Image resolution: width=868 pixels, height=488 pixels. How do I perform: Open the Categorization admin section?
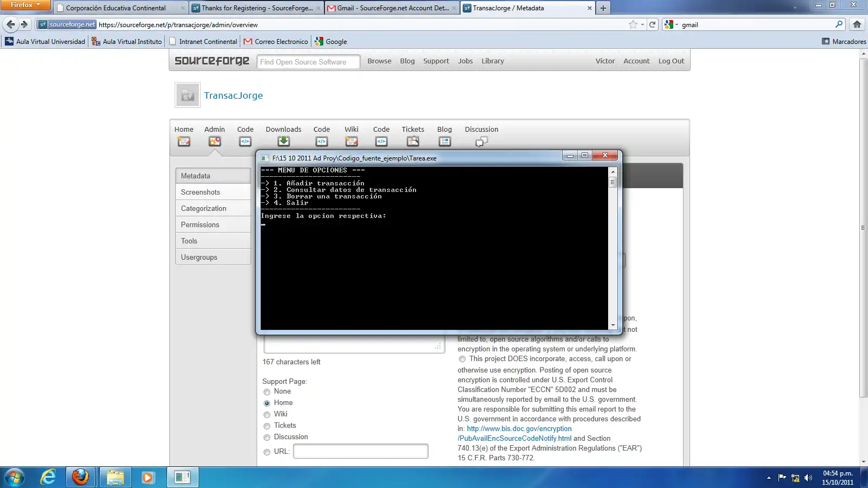tap(203, 208)
